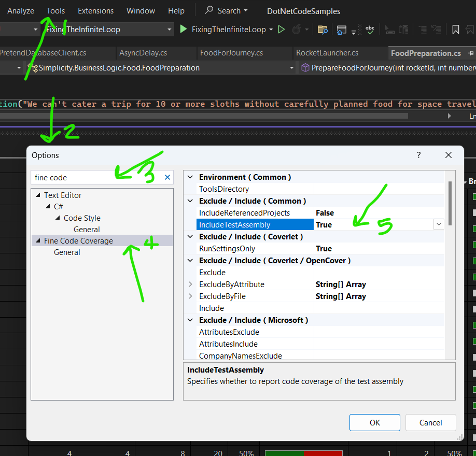This screenshot has width=476, height=456.
Task: Click editor horizontal scroll right arrow
Action: [449, 116]
